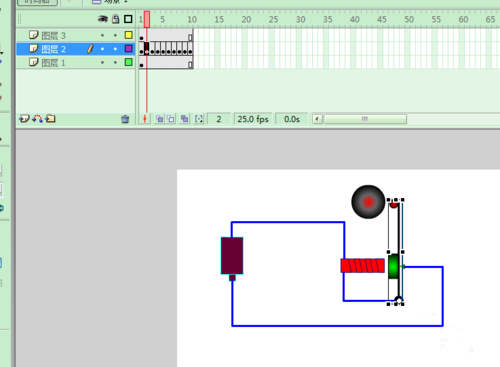
Task: Select the red coil shape on stage
Action: click(363, 266)
